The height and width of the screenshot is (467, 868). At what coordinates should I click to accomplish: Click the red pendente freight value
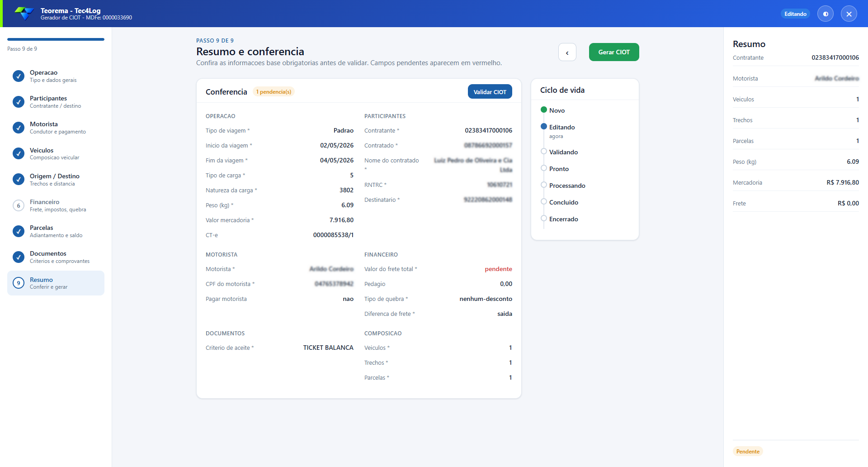pos(498,269)
